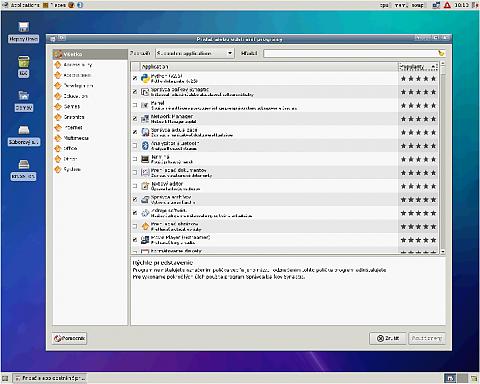Click the workspace switcher in bottom panel
The height and width of the screenshot is (384, 480).
pos(456,378)
